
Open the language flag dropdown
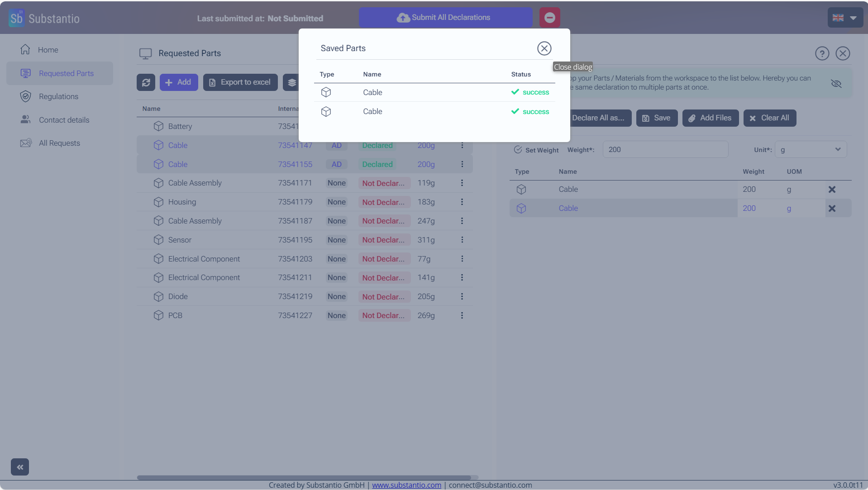pos(844,18)
